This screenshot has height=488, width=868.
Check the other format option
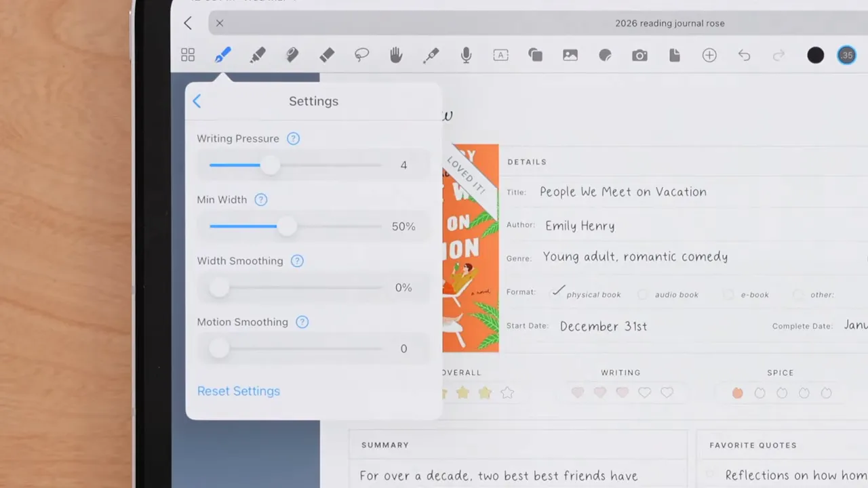coord(798,295)
